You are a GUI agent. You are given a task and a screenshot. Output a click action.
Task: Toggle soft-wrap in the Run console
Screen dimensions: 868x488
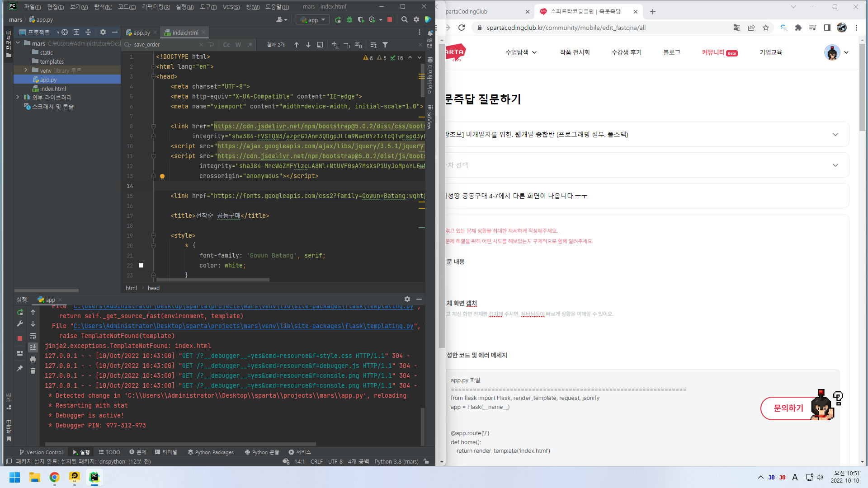coord(33,336)
